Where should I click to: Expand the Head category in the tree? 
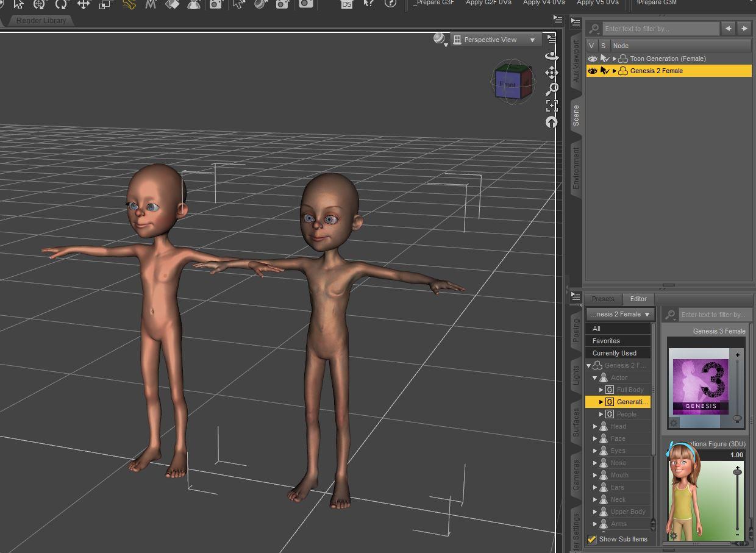point(595,426)
